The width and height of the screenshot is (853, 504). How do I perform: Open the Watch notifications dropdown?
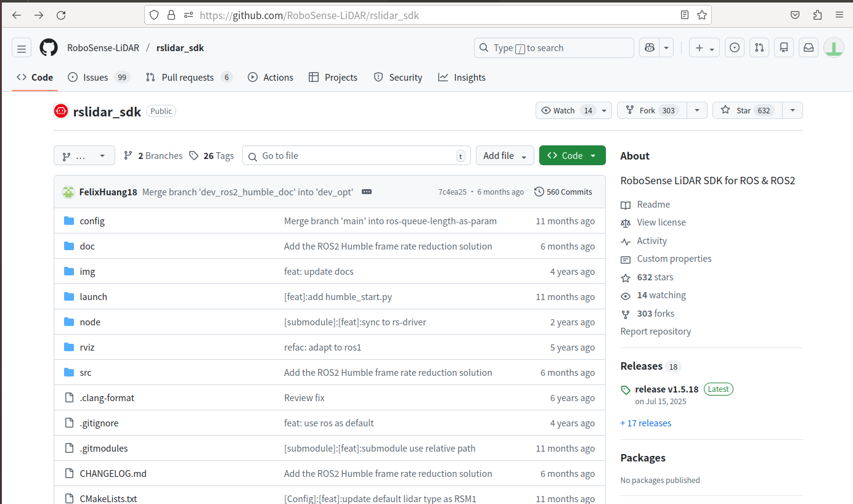pyautogui.click(x=574, y=110)
